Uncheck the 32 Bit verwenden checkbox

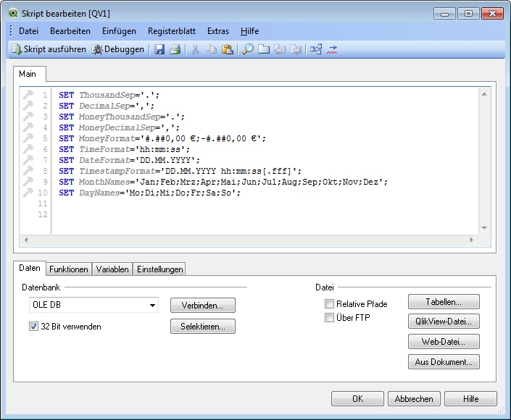point(33,327)
